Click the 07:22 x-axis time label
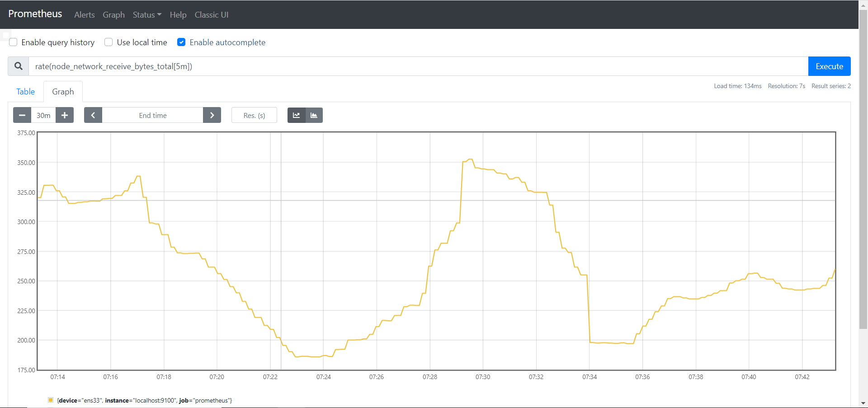The image size is (868, 408). coord(270,377)
